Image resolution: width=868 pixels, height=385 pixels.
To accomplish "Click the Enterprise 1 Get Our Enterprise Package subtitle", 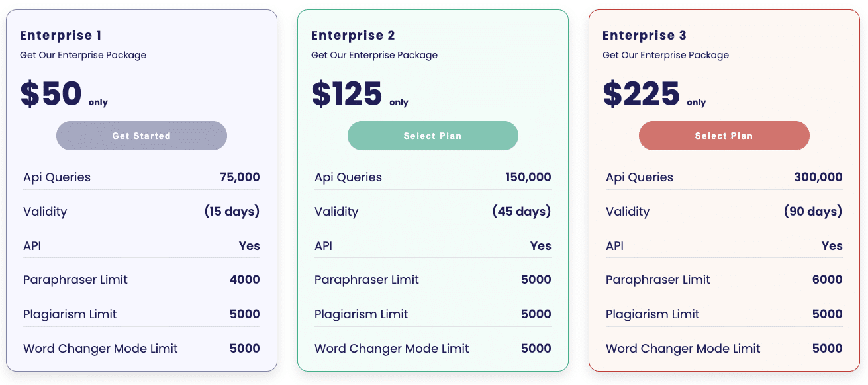I will click(x=83, y=55).
